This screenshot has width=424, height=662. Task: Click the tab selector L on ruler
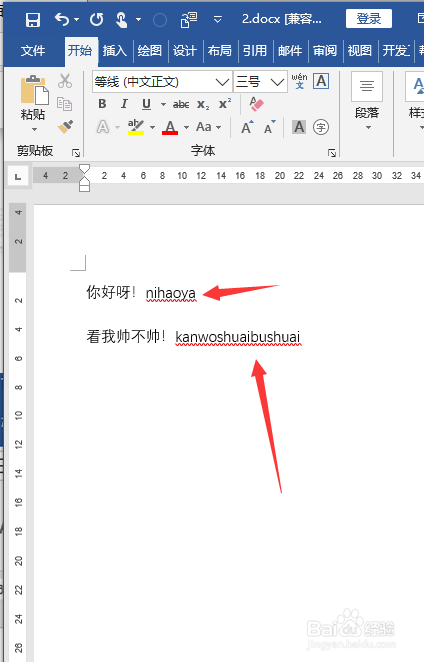coord(18,176)
